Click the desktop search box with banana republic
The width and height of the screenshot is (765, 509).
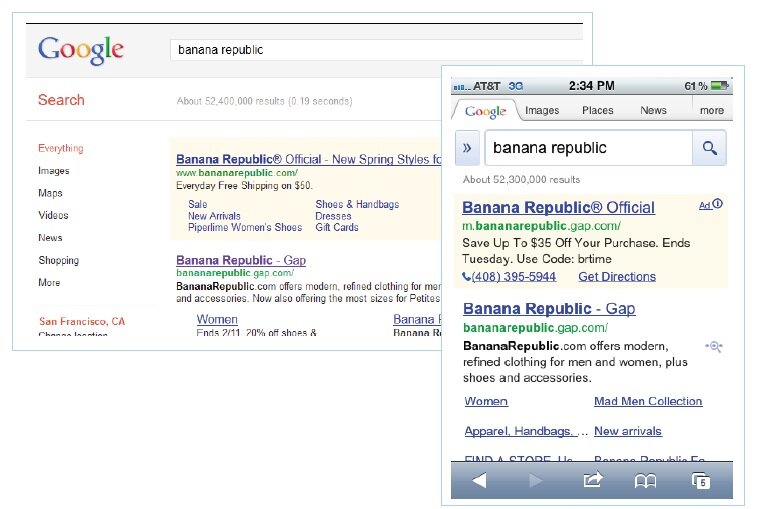pyautogui.click(x=376, y=50)
